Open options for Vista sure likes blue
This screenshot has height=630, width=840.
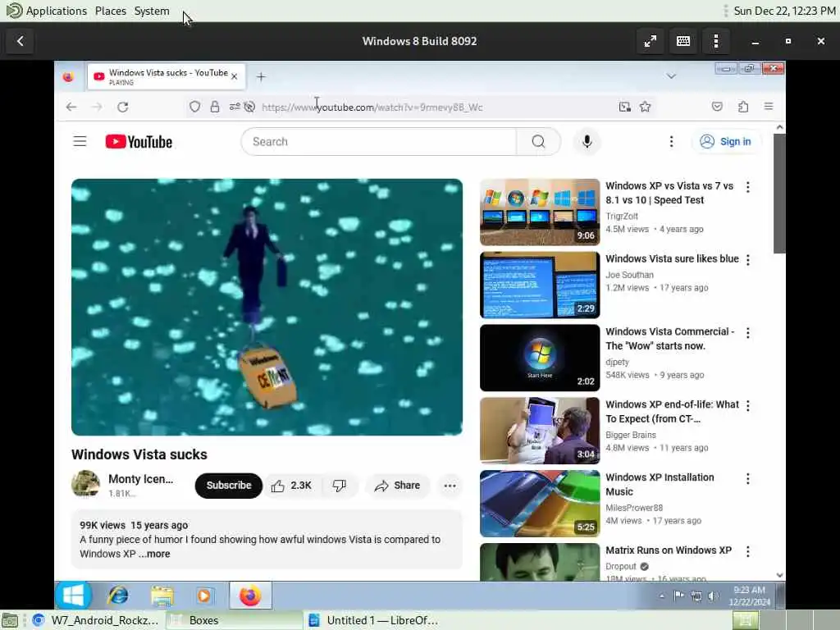click(x=748, y=260)
